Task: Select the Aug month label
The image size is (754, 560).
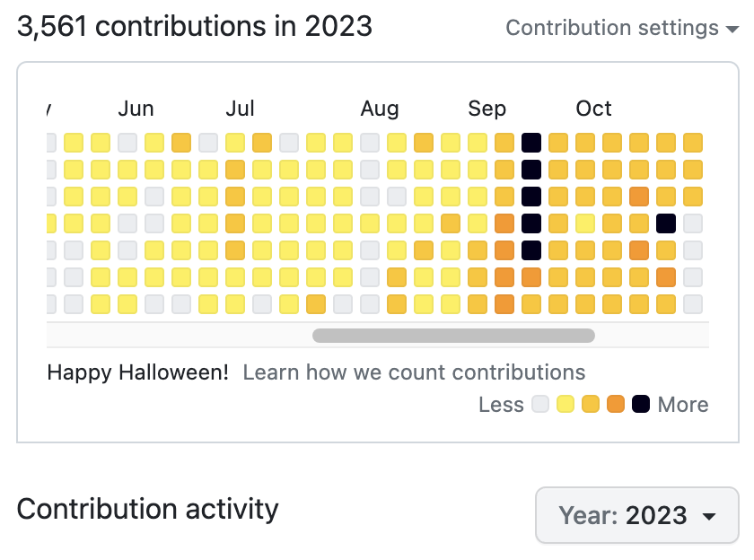Action: tap(380, 109)
